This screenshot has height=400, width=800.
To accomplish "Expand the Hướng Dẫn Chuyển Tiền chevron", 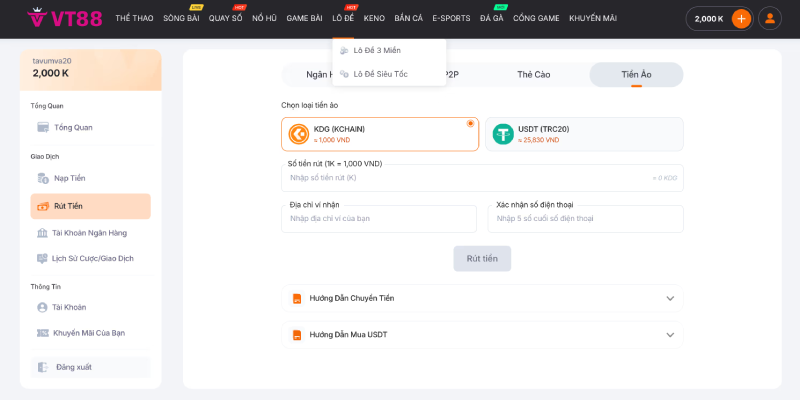I will point(670,298).
